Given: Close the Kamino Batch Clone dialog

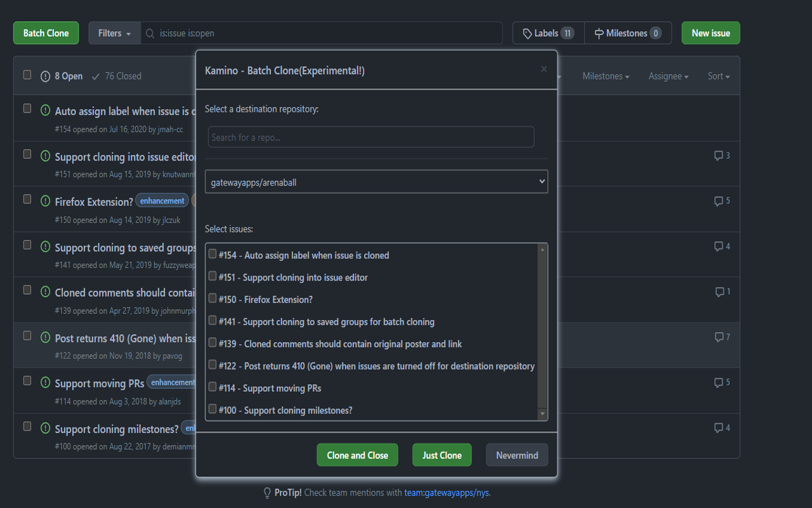Looking at the screenshot, I should pos(544,69).
